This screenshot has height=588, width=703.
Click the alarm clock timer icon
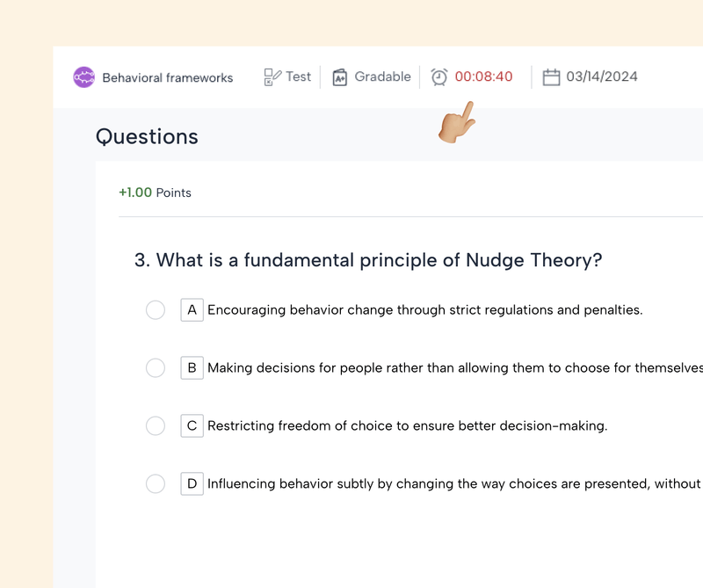click(439, 77)
